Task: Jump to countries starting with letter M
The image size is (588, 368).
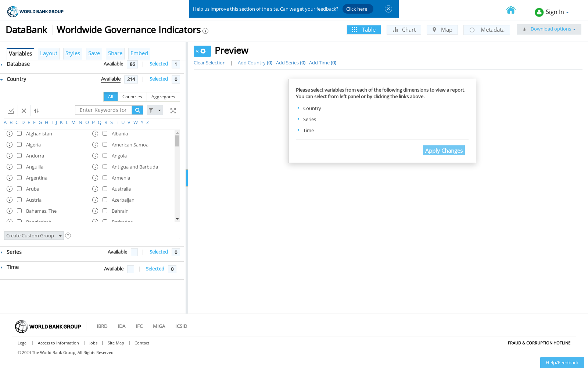Action: 73,123
